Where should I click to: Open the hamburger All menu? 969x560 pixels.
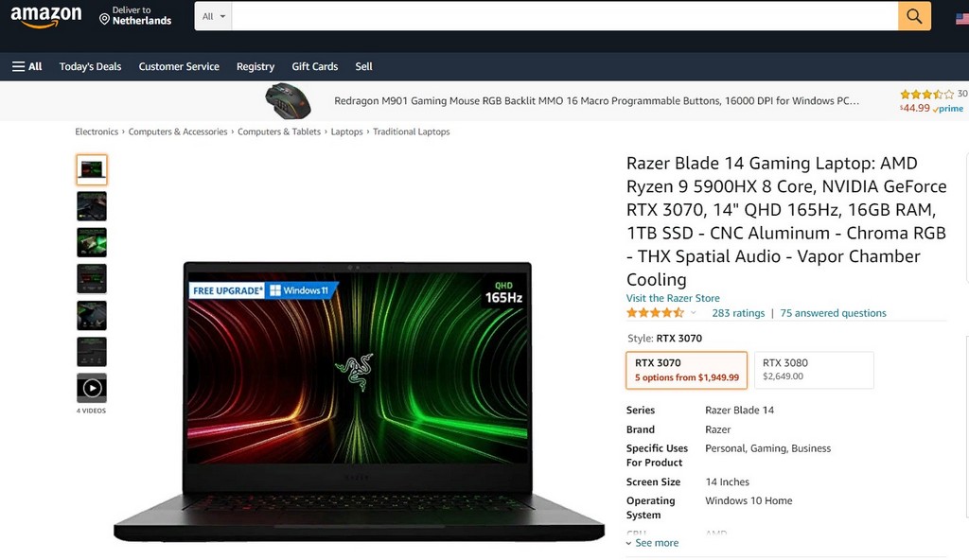click(26, 66)
